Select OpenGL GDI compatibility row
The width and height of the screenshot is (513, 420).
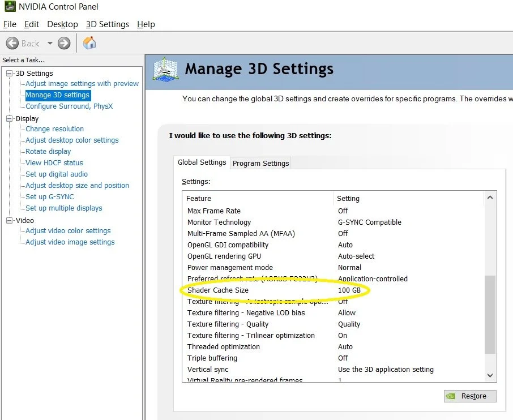coord(333,245)
